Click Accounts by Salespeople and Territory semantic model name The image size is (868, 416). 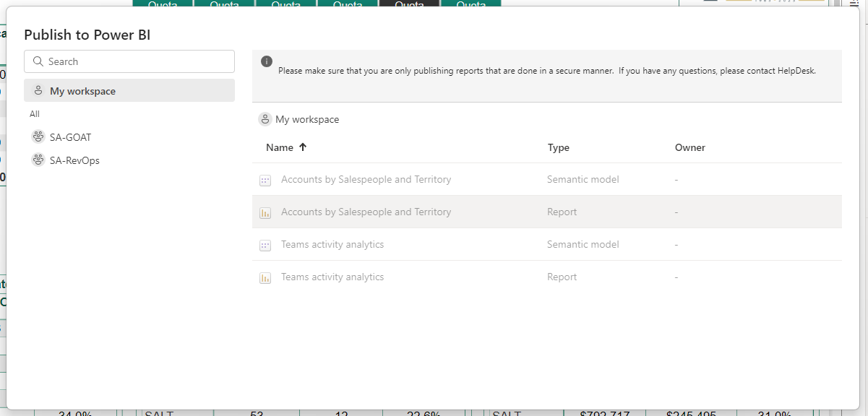tap(366, 179)
